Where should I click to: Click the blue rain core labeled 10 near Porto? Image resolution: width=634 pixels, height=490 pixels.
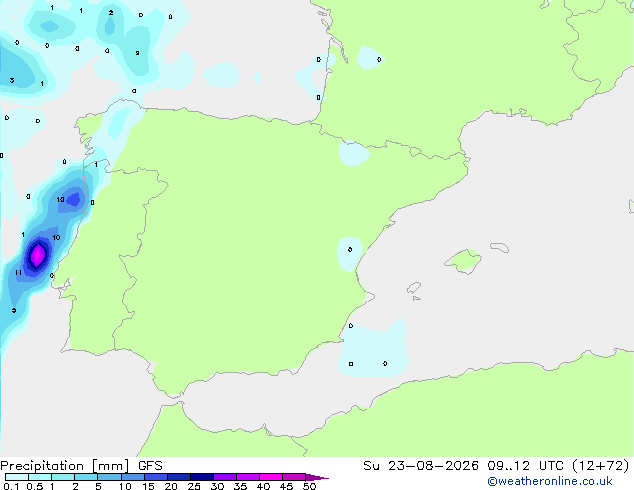pos(73,199)
